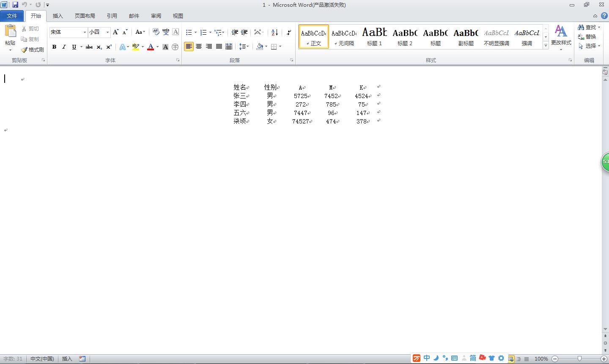Viewport: 609px width, 364px height.
Task: Toggle Superscript formatting
Action: point(109,47)
